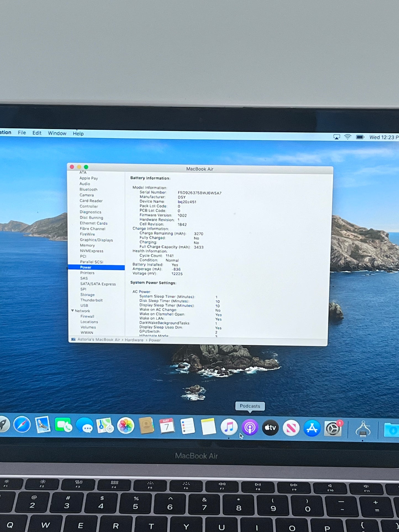Select WWAN under Network
The height and width of the screenshot is (532, 399).
tap(87, 333)
